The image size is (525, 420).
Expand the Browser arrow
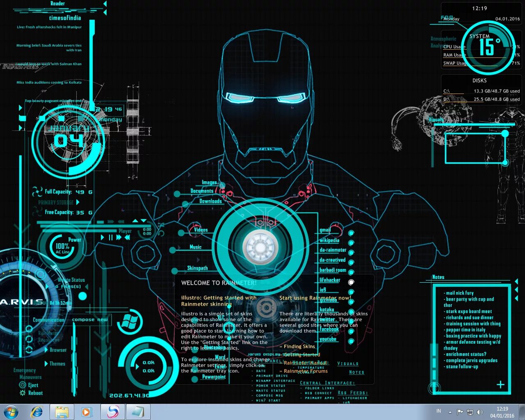(46, 350)
